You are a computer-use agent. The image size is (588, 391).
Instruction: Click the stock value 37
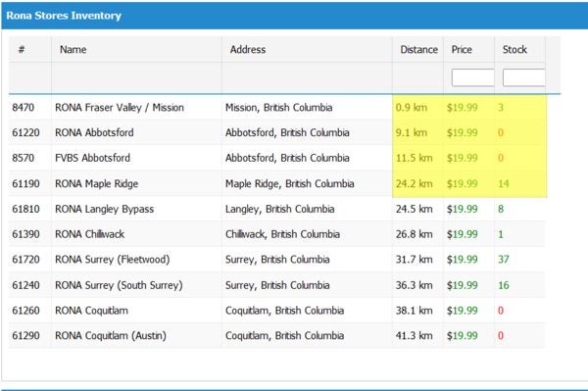(x=504, y=260)
